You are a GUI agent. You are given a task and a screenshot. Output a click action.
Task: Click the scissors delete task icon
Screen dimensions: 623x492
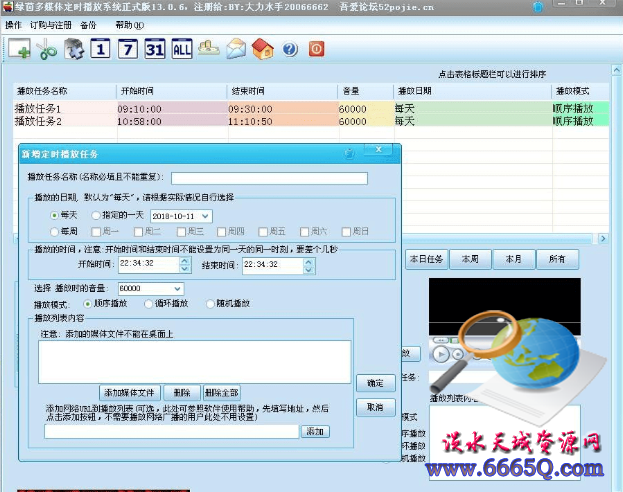click(x=47, y=49)
